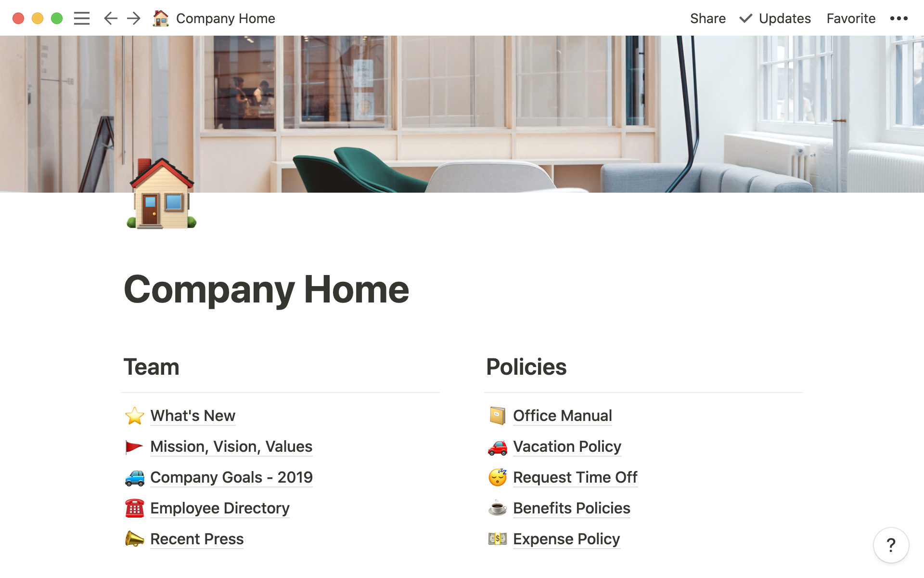Open Company Goals - 2019 page
The image size is (924, 578).
(231, 477)
